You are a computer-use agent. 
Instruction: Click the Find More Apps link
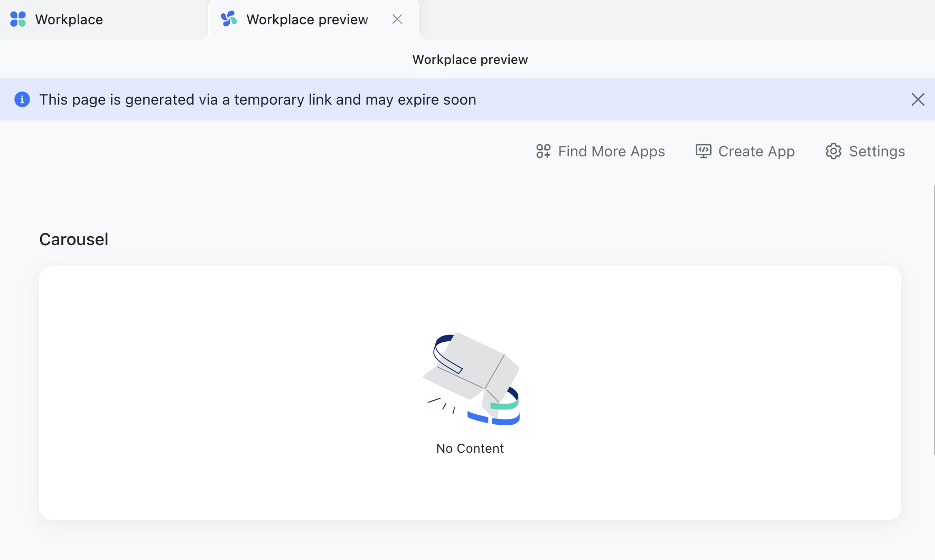[x=611, y=151]
